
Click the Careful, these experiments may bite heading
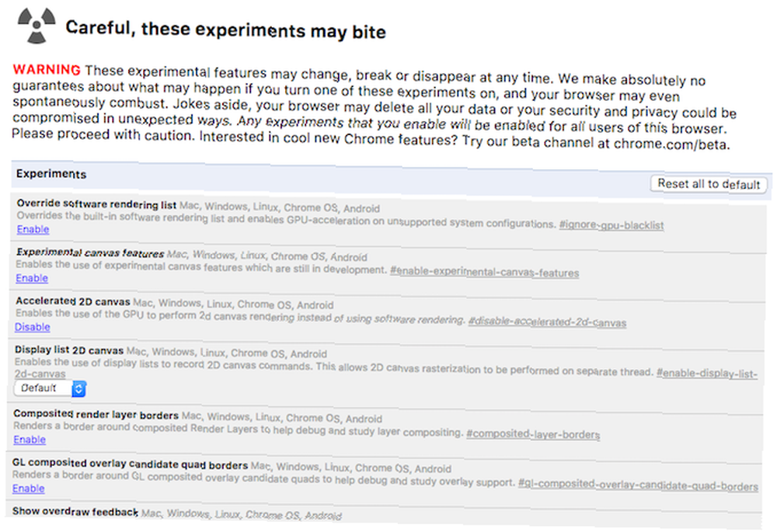(x=225, y=30)
